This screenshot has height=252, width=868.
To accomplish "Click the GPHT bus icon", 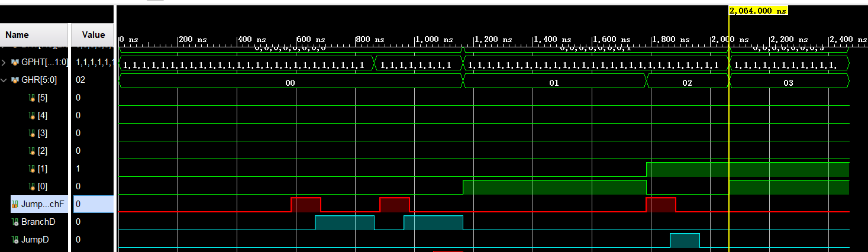I will click(15, 62).
